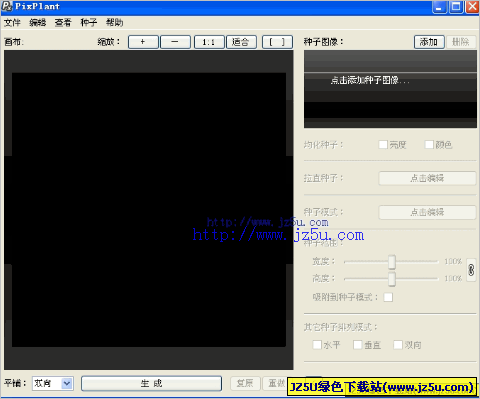Click the seed image placeholder area

(390, 89)
